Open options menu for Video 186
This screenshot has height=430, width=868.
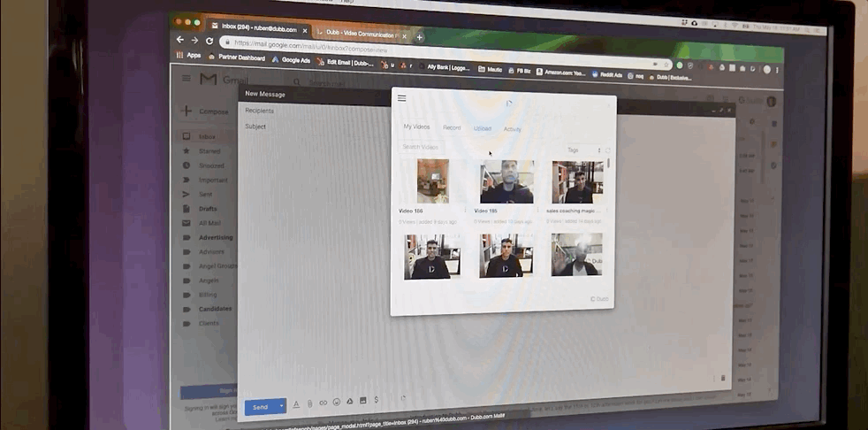[465, 211]
